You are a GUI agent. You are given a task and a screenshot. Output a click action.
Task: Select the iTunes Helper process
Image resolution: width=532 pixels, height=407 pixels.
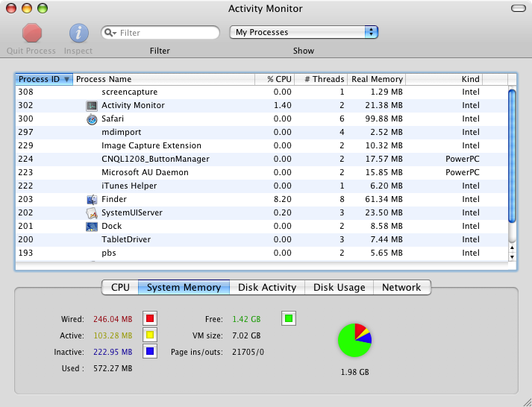point(262,186)
